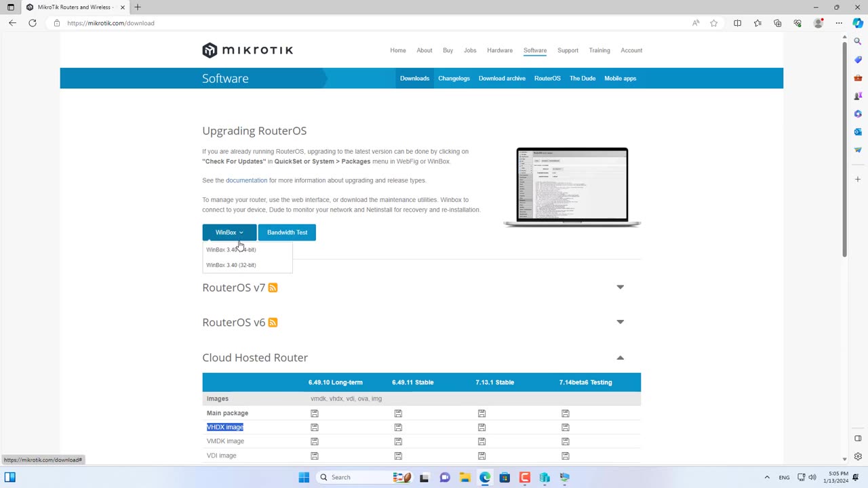The width and height of the screenshot is (868, 488).
Task: Download Main package for 6.49.11 Stable
Action: (398, 413)
